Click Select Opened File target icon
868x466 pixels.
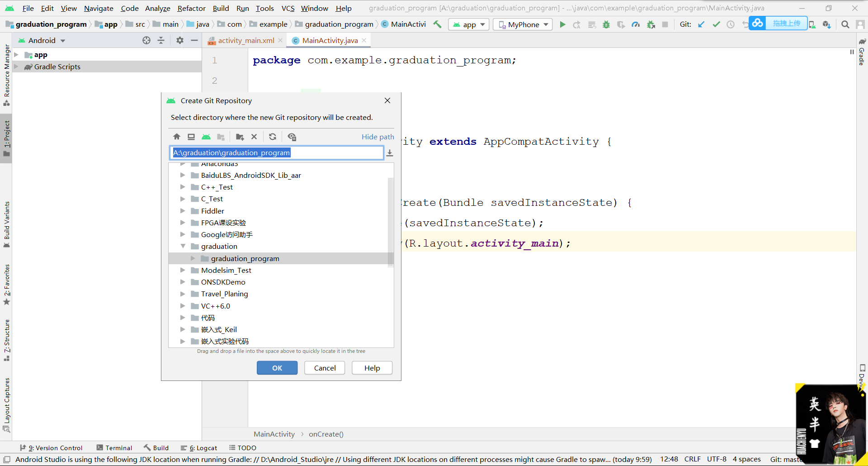click(x=146, y=40)
